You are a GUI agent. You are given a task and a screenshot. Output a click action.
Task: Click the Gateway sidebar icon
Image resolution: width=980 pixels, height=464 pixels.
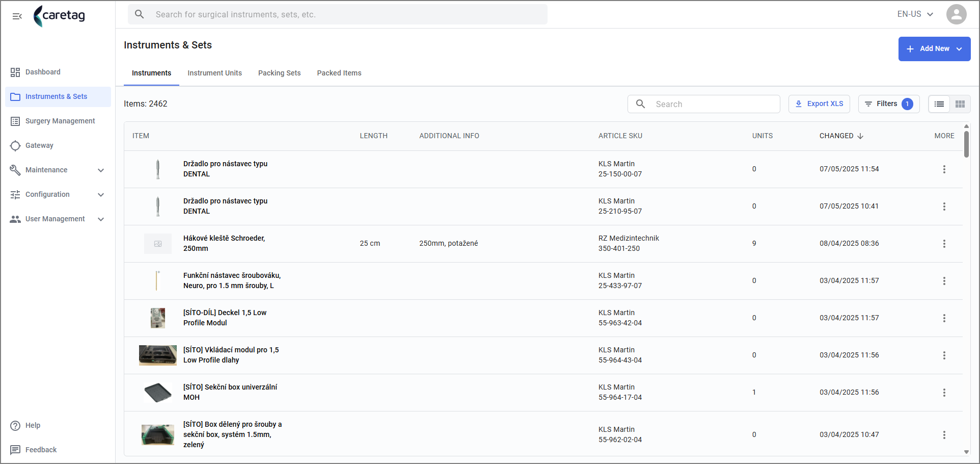[x=15, y=145]
